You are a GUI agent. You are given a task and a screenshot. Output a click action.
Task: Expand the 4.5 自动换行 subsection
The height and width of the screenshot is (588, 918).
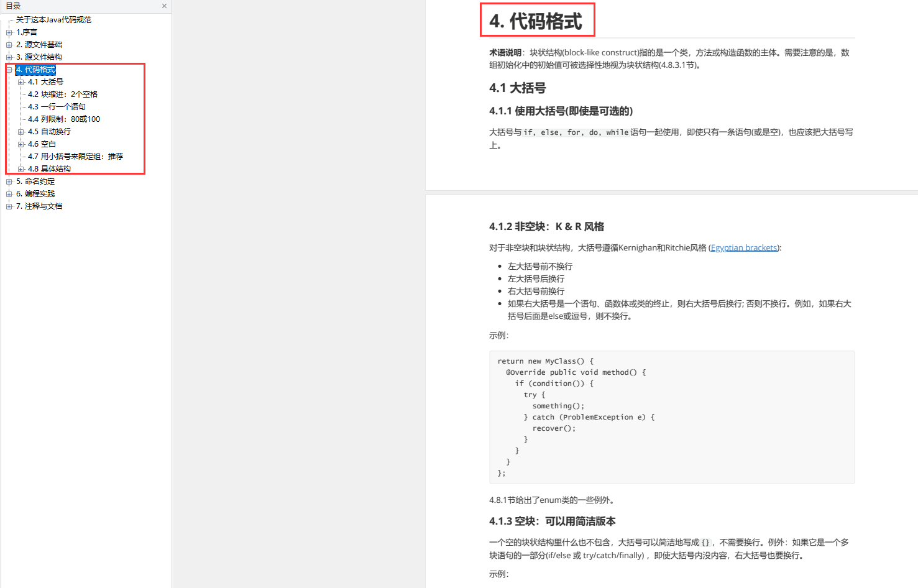tap(21, 132)
